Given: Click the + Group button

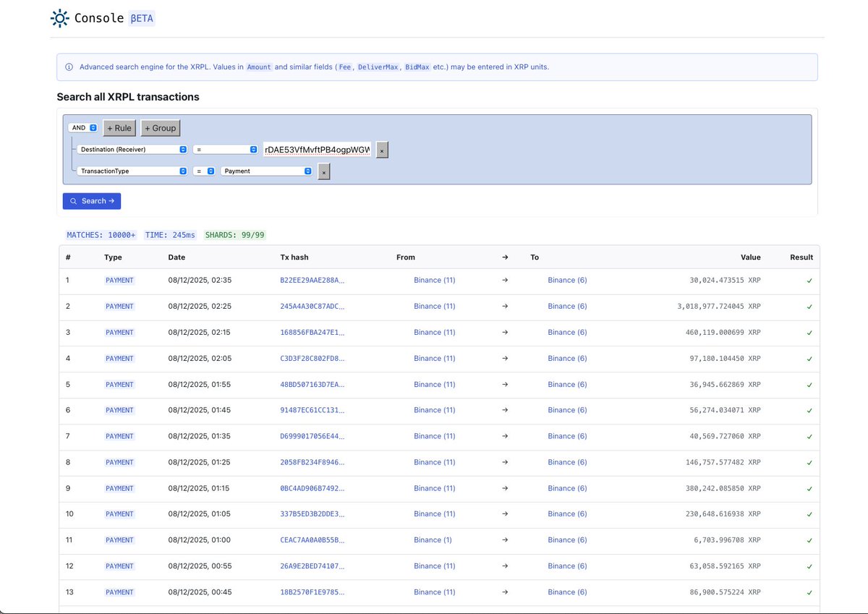Looking at the screenshot, I should click(x=161, y=128).
